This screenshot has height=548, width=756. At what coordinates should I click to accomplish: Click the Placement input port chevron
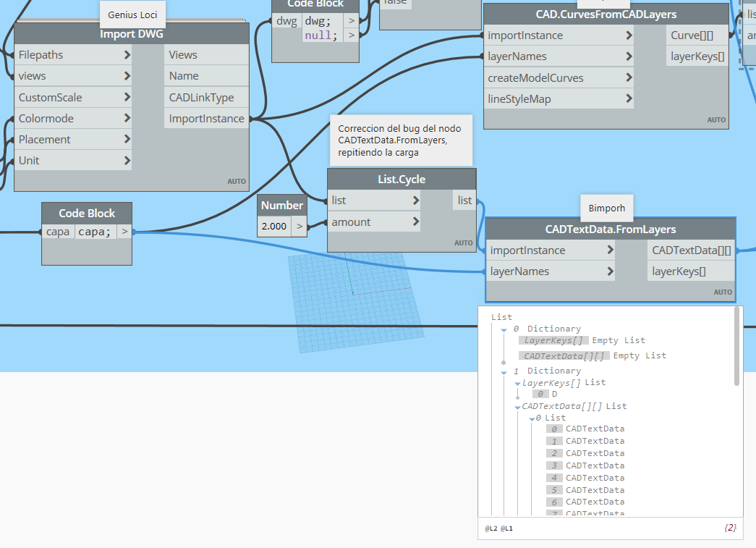(127, 140)
